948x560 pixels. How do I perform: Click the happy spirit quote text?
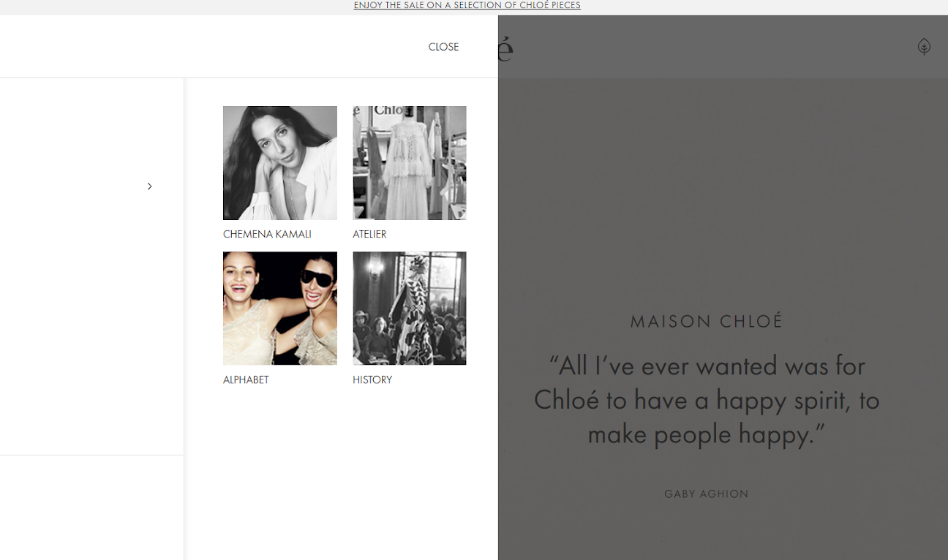pos(707,400)
